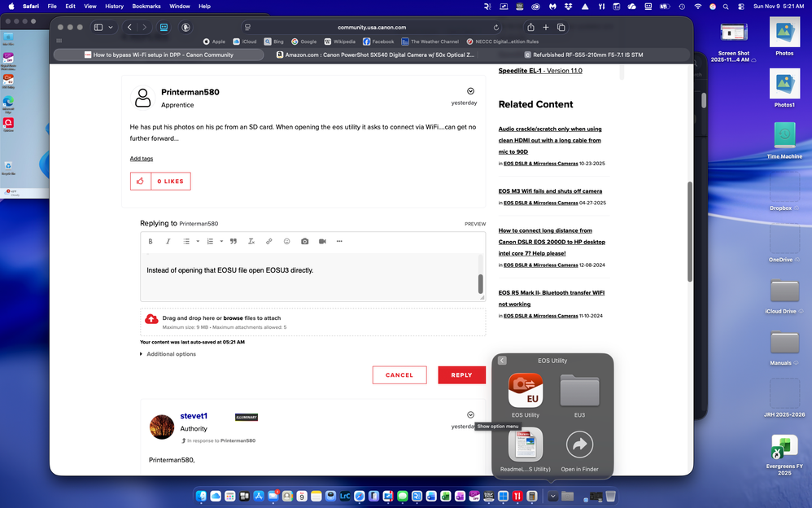Click the insert link icon
The image size is (812, 508).
click(x=269, y=242)
